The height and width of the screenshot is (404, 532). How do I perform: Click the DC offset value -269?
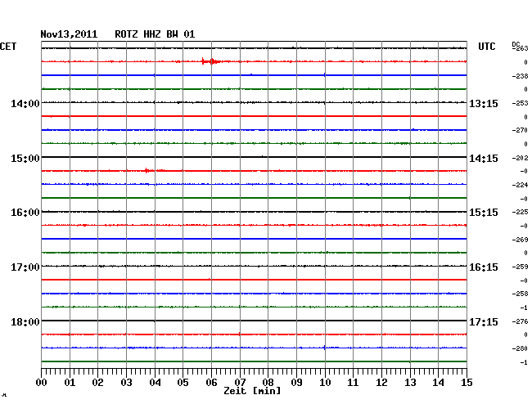tap(520, 240)
